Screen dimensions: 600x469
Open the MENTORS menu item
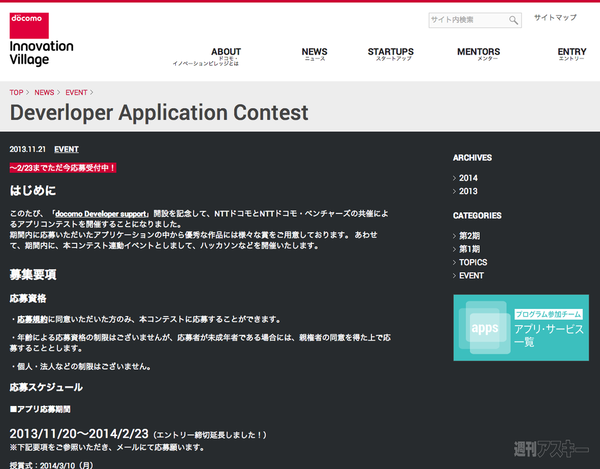point(478,52)
